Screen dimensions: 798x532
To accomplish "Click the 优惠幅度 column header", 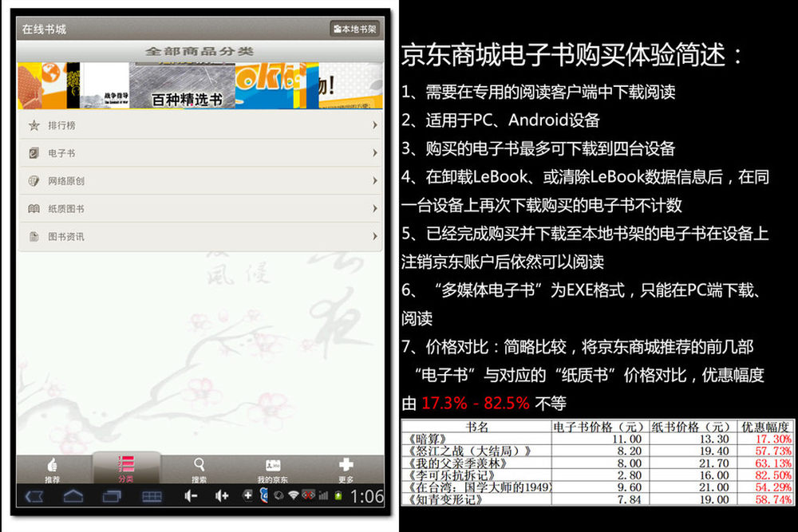I will pos(764,427).
